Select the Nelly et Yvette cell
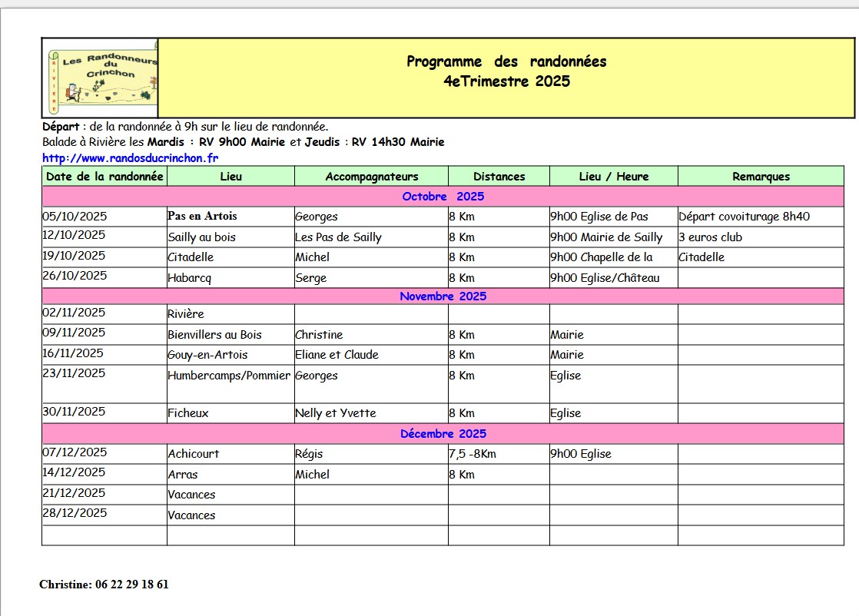The height and width of the screenshot is (616, 859). pos(336,413)
